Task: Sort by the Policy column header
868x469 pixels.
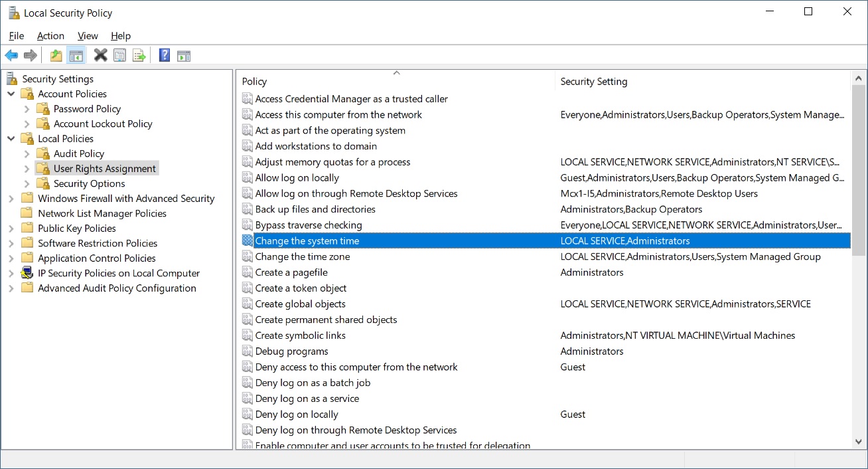Action: coord(396,81)
